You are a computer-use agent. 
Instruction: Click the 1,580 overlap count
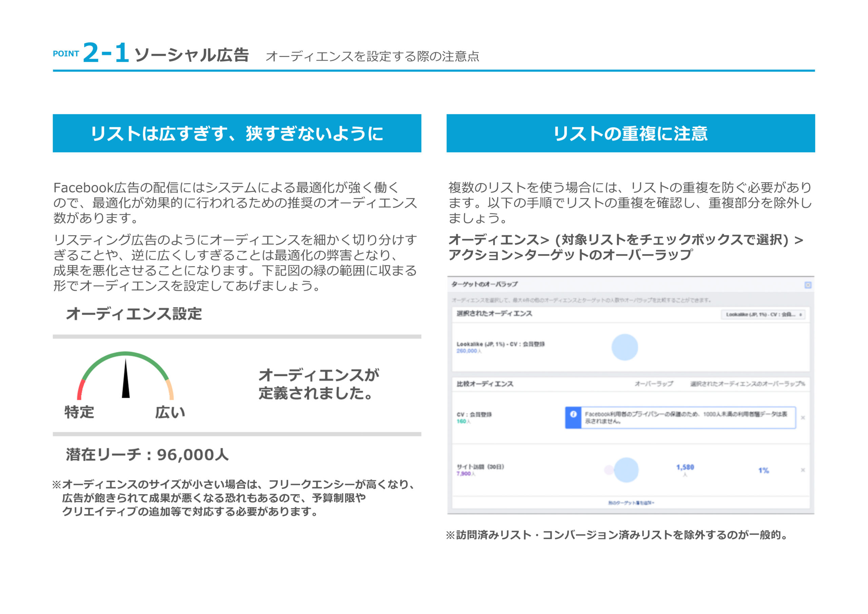click(685, 467)
